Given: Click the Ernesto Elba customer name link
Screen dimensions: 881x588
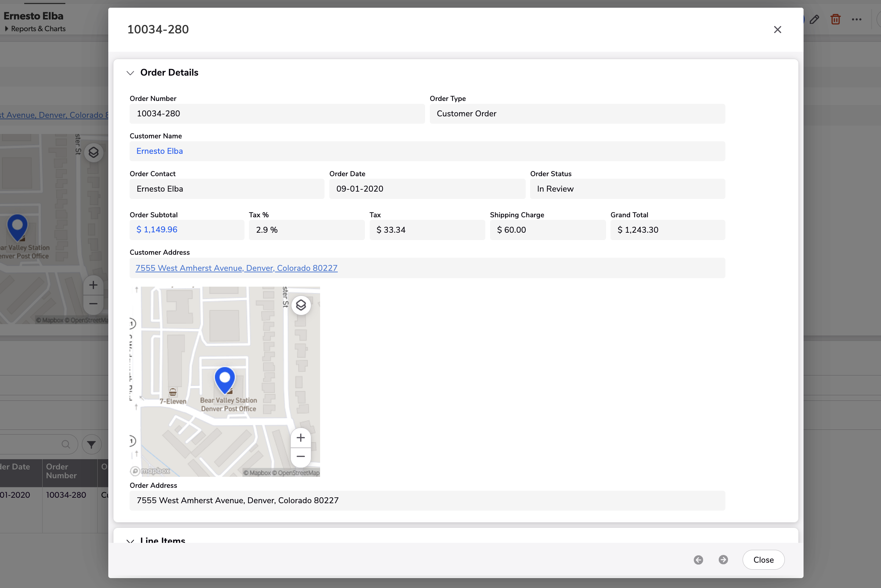Looking at the screenshot, I should (x=159, y=151).
